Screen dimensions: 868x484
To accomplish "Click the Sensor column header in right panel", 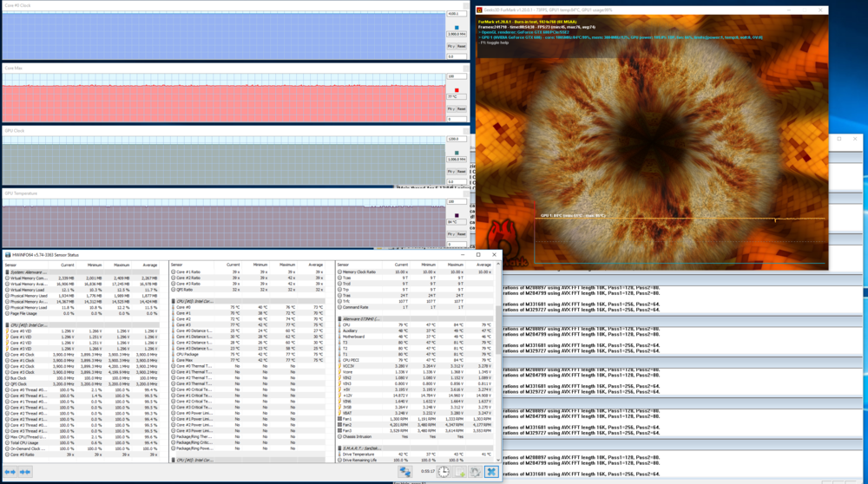I will click(x=343, y=265).
